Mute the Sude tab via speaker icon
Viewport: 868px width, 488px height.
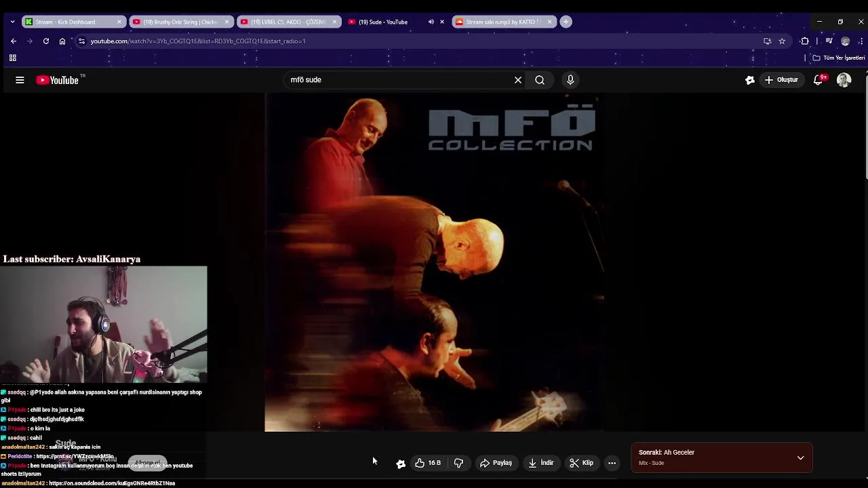(431, 22)
